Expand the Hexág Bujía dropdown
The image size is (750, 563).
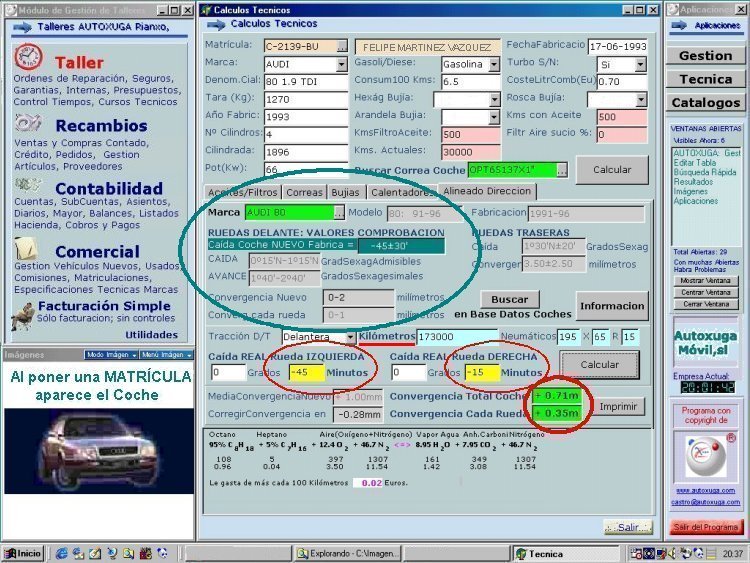(x=495, y=99)
